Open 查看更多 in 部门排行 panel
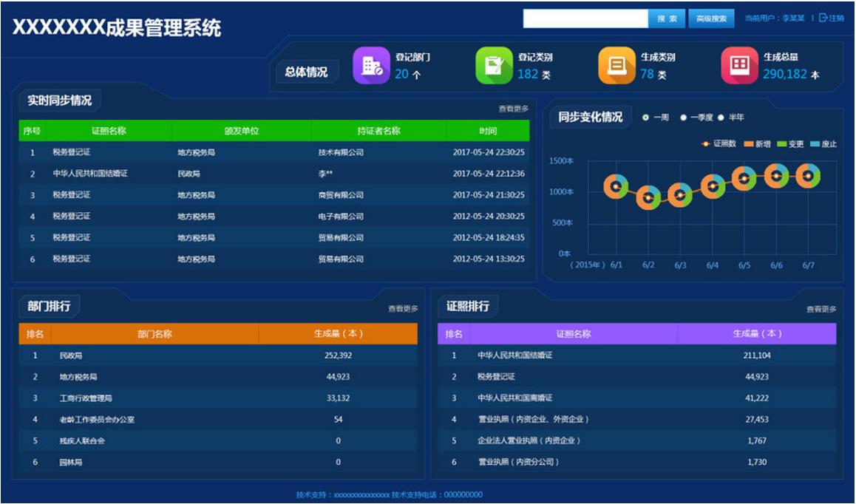The width and height of the screenshot is (856, 504). coord(403,309)
